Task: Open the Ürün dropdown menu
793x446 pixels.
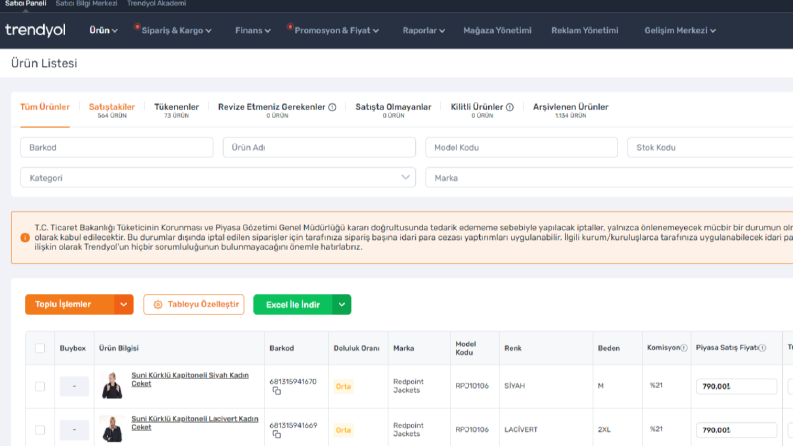Action: [x=103, y=30]
